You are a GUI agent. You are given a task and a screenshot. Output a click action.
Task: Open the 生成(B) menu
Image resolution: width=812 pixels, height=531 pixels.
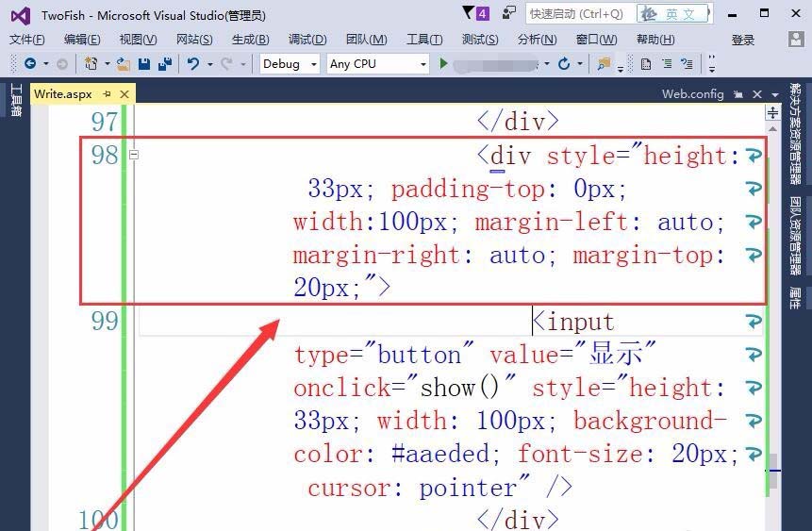[250, 40]
